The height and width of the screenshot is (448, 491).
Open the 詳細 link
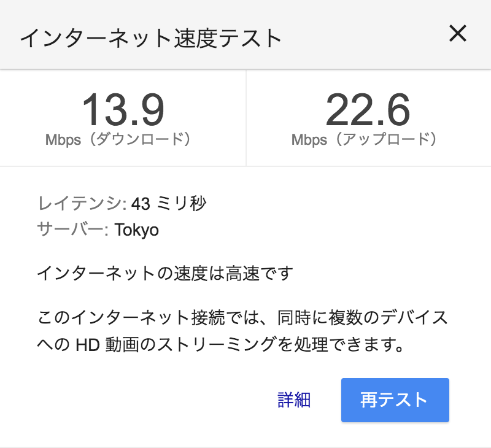[x=294, y=400]
